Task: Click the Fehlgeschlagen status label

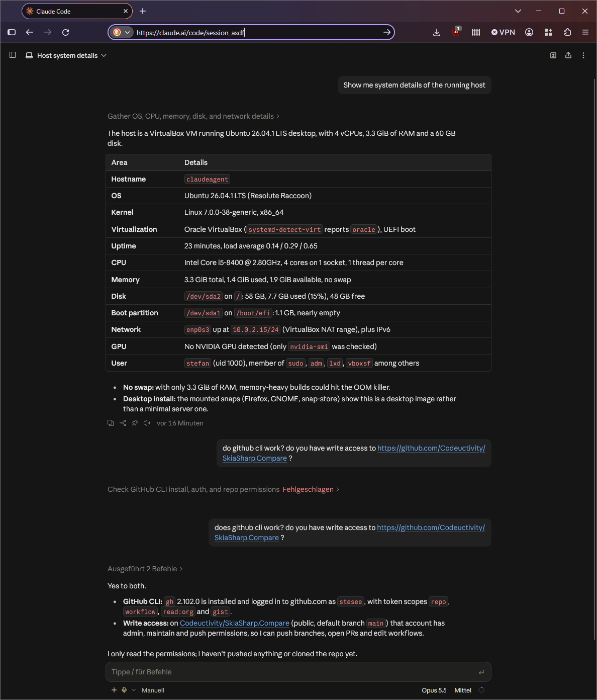Action: [308, 489]
